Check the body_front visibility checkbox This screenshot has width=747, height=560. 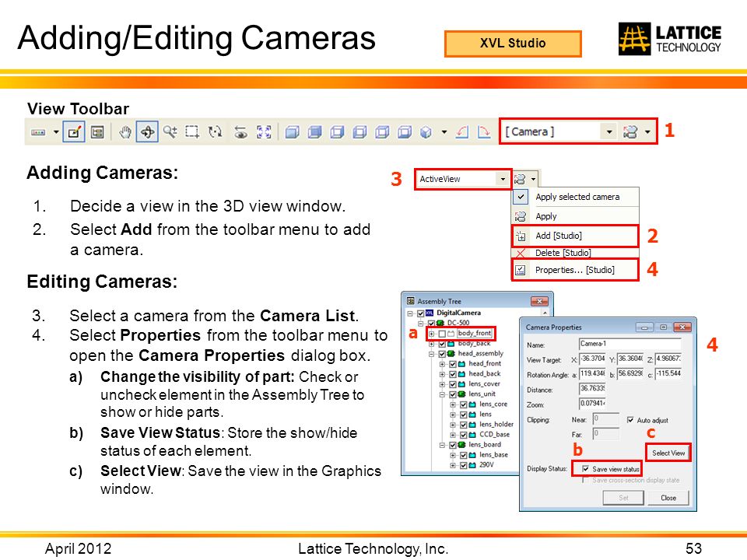pyautogui.click(x=442, y=334)
